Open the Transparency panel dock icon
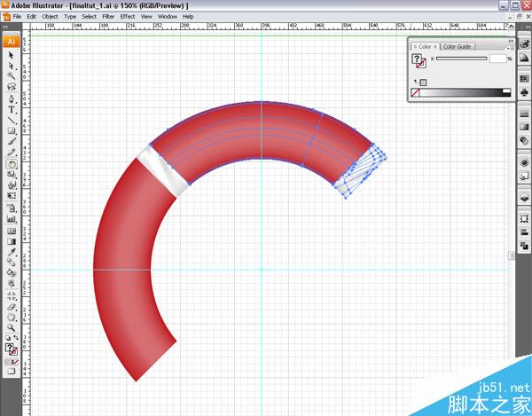 524,140
